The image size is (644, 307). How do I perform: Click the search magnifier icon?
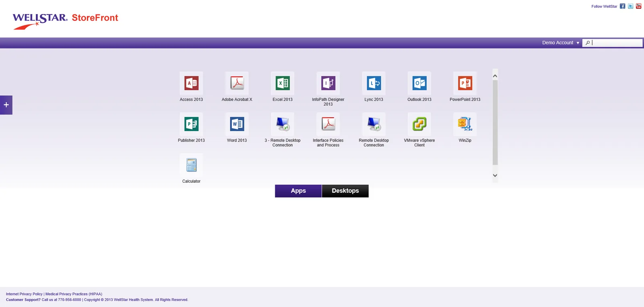(x=588, y=43)
